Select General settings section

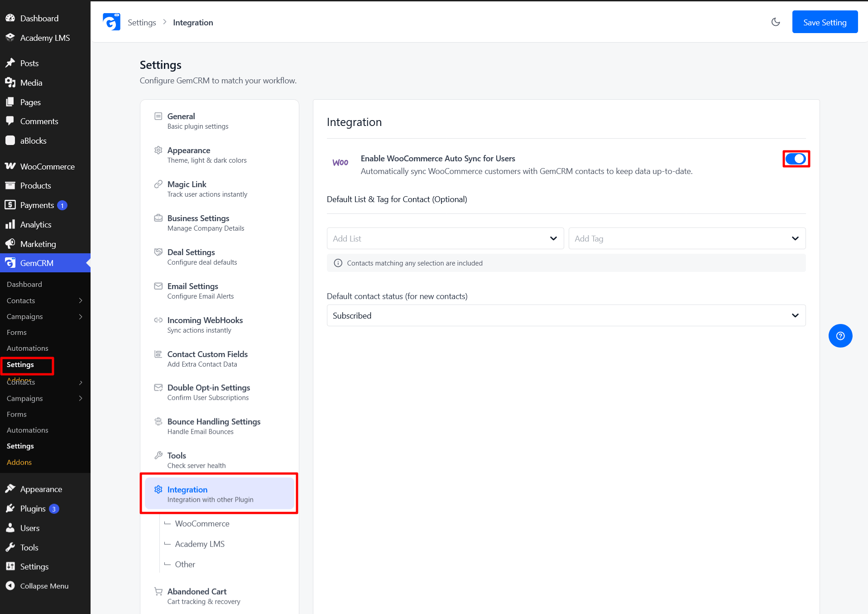click(220, 121)
